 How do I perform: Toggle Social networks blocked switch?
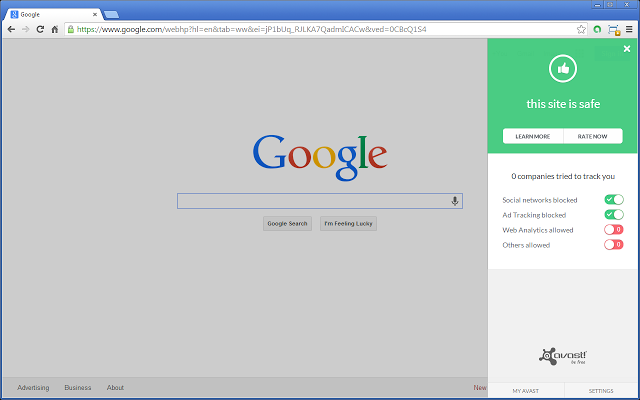[x=614, y=200]
